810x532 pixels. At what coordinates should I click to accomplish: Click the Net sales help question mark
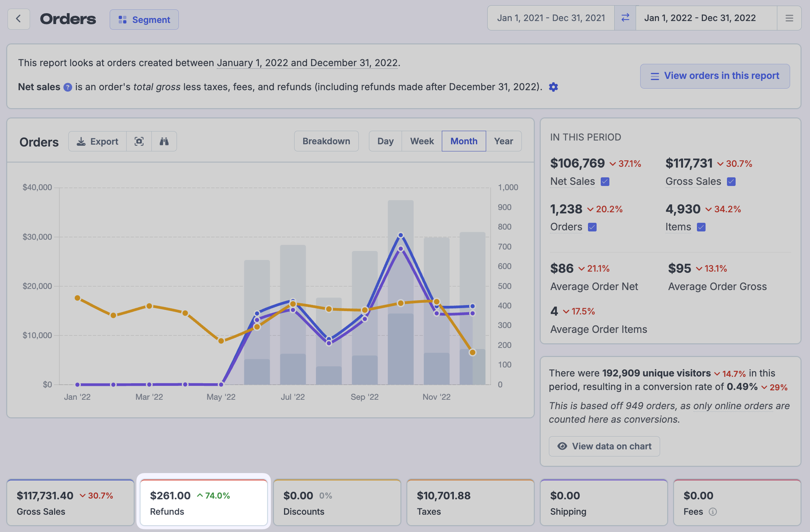click(x=68, y=87)
